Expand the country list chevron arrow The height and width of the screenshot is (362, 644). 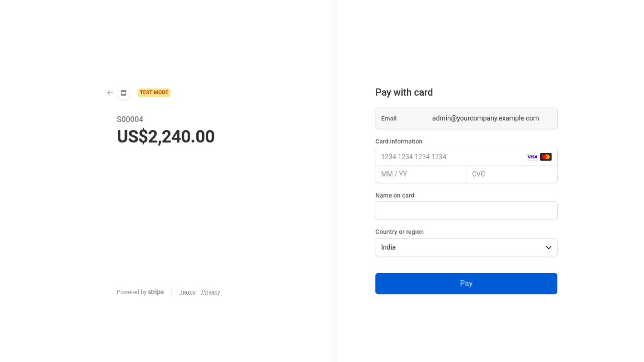click(x=549, y=248)
